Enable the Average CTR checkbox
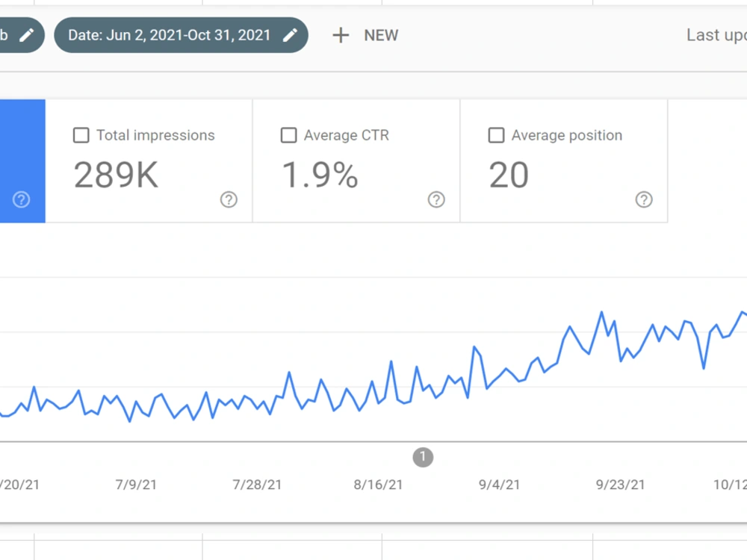This screenshot has height=560, width=747. pos(288,135)
